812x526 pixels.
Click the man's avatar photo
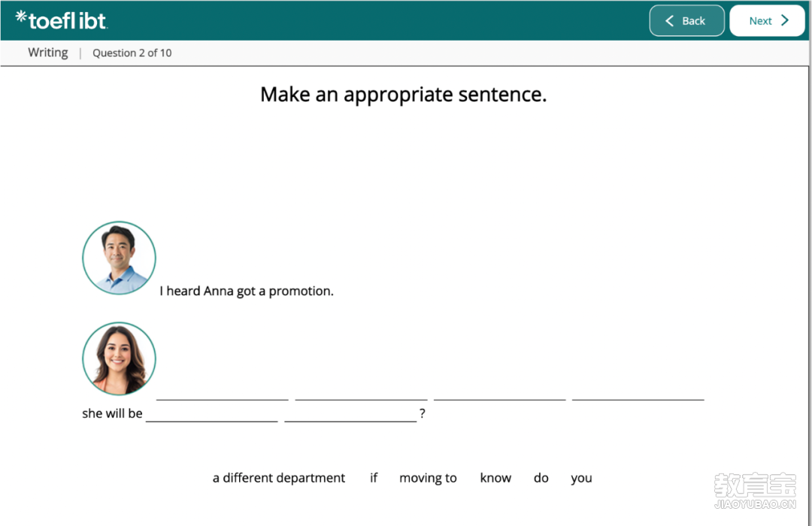click(x=119, y=258)
